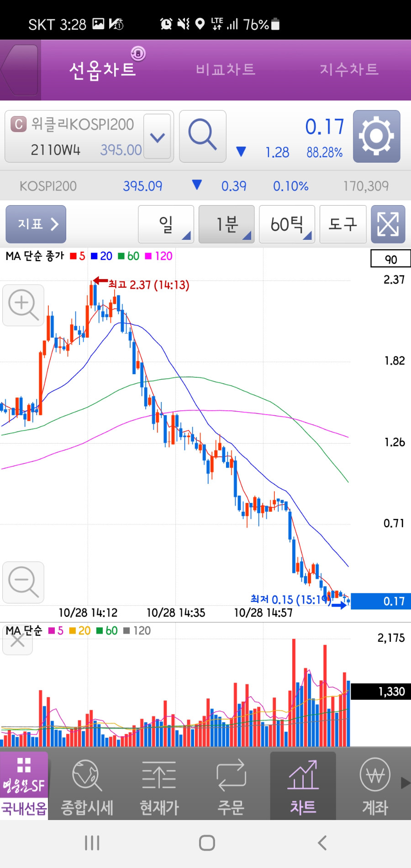The height and width of the screenshot is (868, 411).
Task: Go back using purple arrow button
Action: tap(20, 70)
